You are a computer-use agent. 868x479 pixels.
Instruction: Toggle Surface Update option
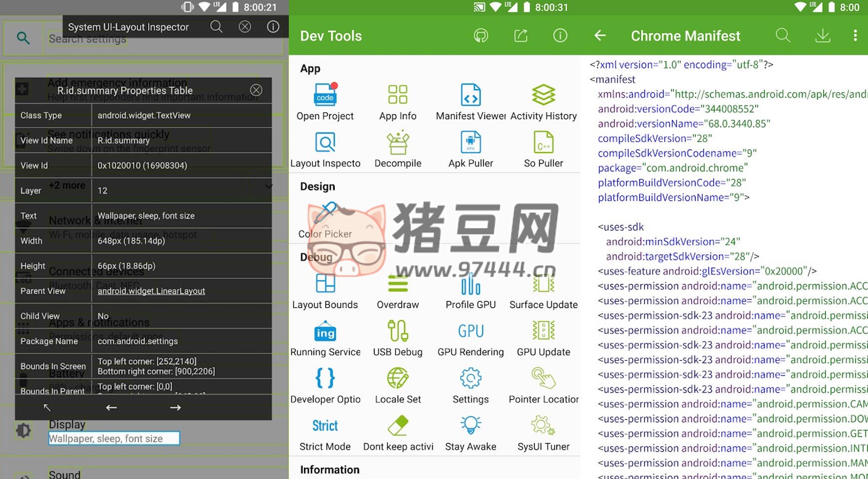(x=543, y=291)
